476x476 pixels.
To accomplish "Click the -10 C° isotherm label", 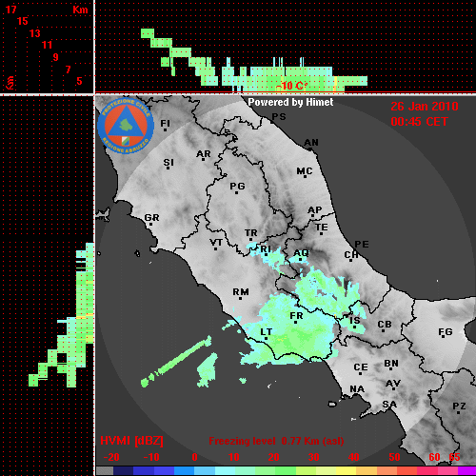I will coord(291,86).
